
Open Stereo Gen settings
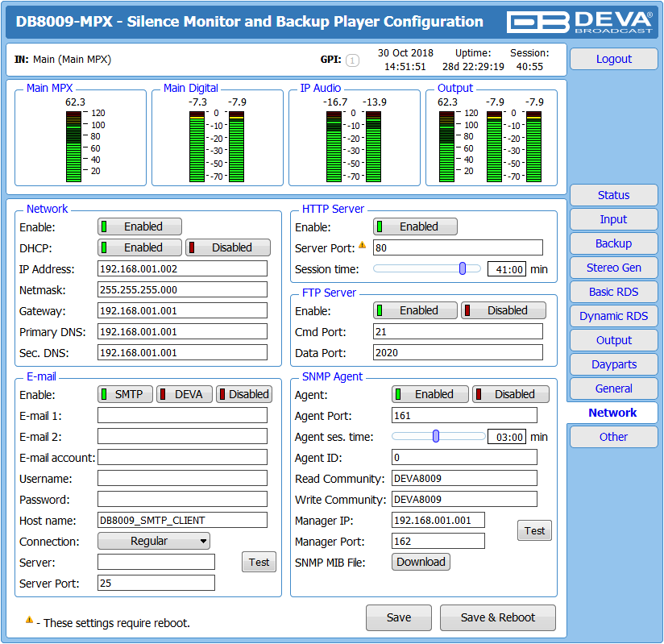[x=613, y=268]
